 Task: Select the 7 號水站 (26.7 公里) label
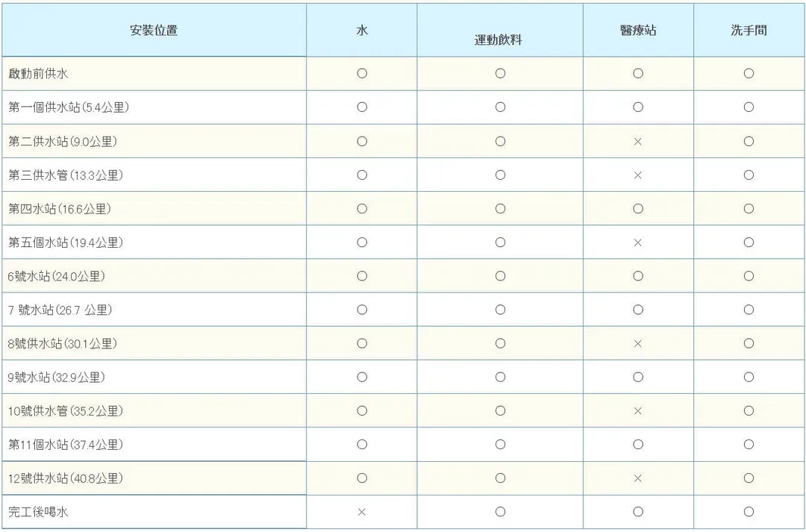tap(60, 310)
